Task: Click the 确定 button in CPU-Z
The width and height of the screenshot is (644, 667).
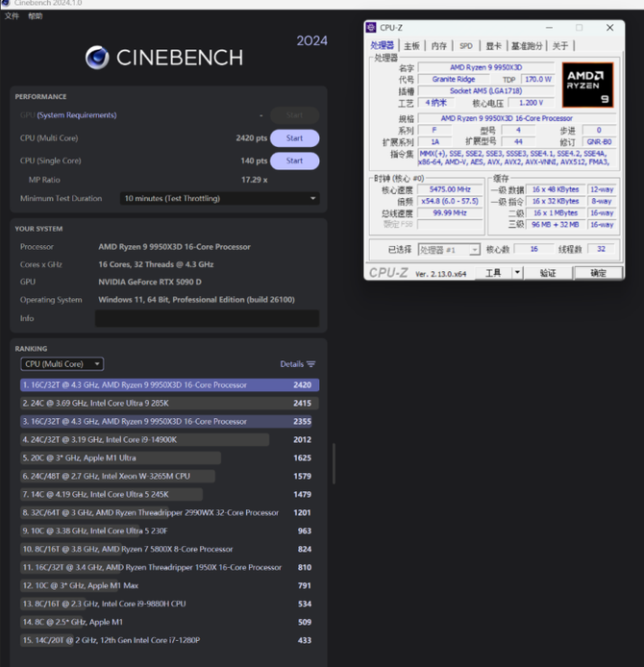Action: click(x=598, y=273)
